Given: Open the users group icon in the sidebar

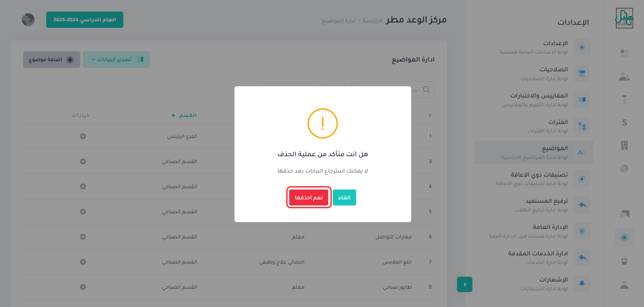Looking at the screenshot, I should pyautogui.click(x=624, y=77).
